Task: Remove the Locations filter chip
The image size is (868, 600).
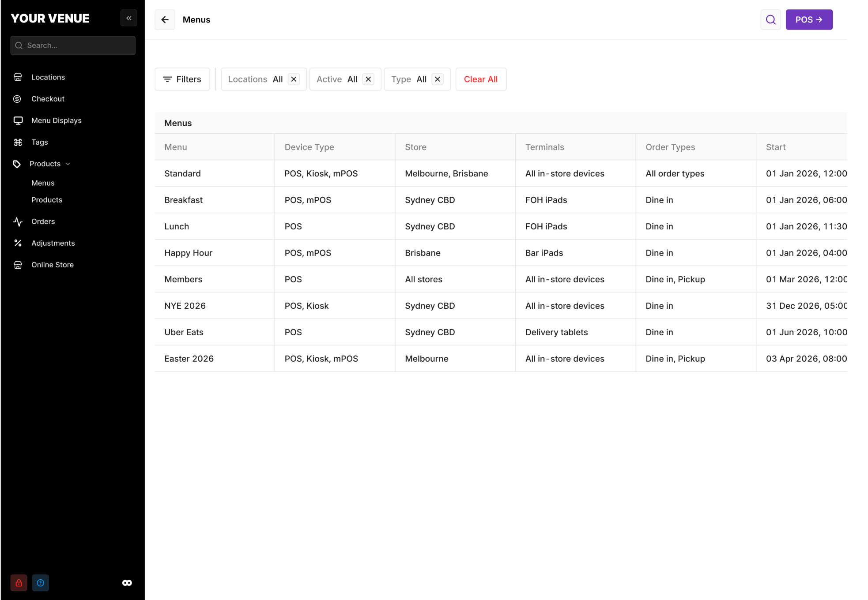Action: (x=294, y=79)
